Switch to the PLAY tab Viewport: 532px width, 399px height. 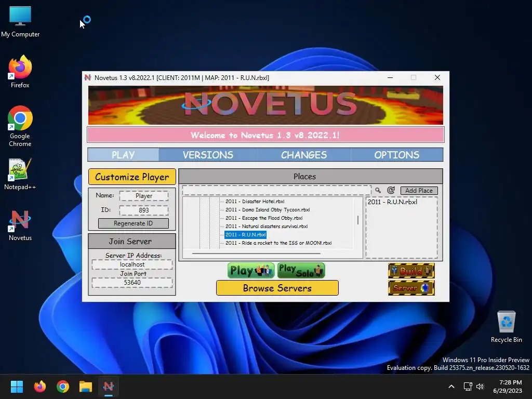point(123,155)
